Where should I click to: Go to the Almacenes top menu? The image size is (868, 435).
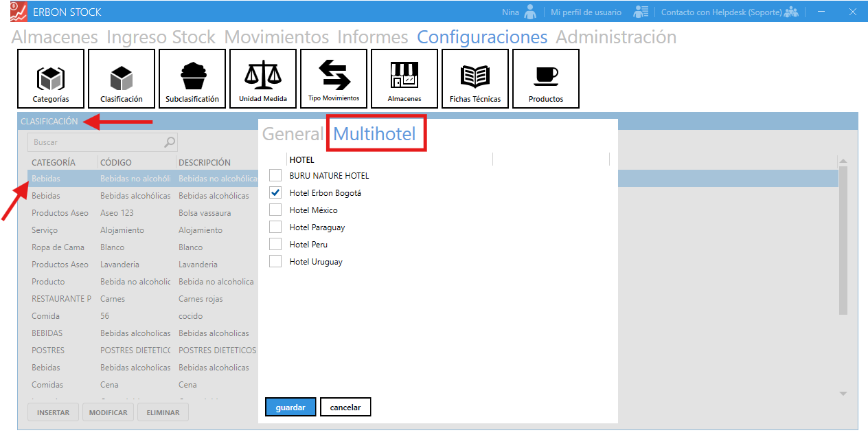click(x=55, y=37)
